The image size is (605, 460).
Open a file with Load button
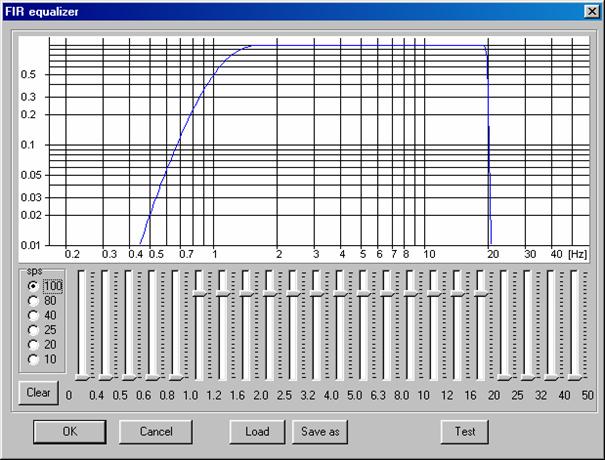point(257,431)
